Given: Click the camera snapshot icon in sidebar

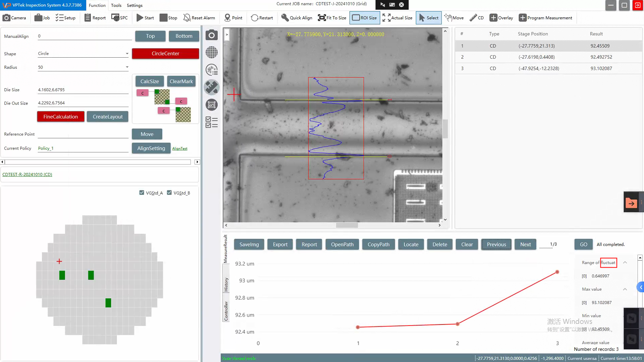Looking at the screenshot, I should click(x=212, y=35).
